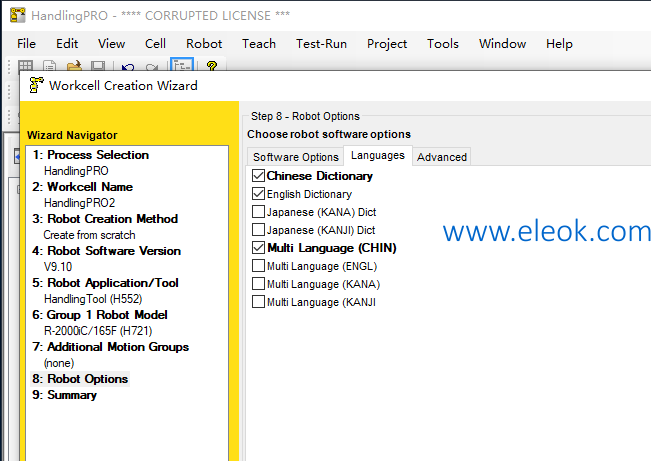Click the robot icon in Workcell Creation Wizard title
651x461 pixels.
click(36, 85)
